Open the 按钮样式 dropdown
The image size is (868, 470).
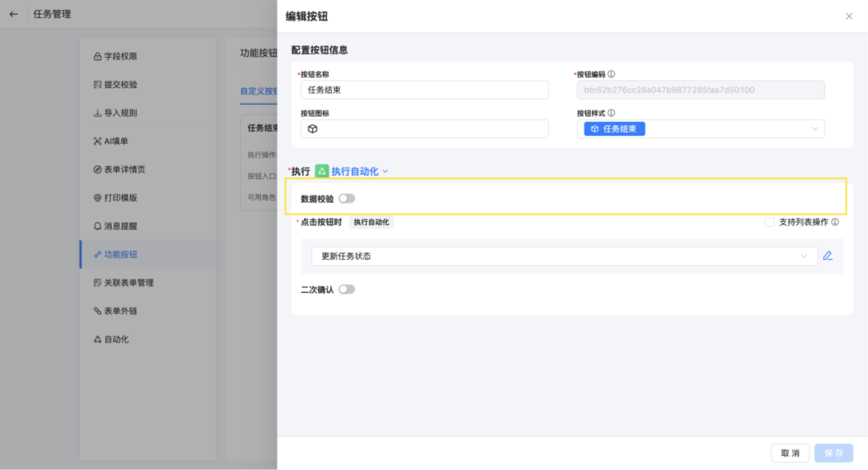click(x=814, y=129)
